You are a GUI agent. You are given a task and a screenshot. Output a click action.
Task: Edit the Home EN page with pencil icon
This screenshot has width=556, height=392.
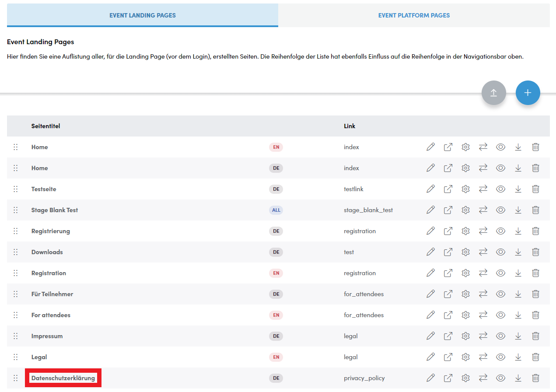pos(430,147)
